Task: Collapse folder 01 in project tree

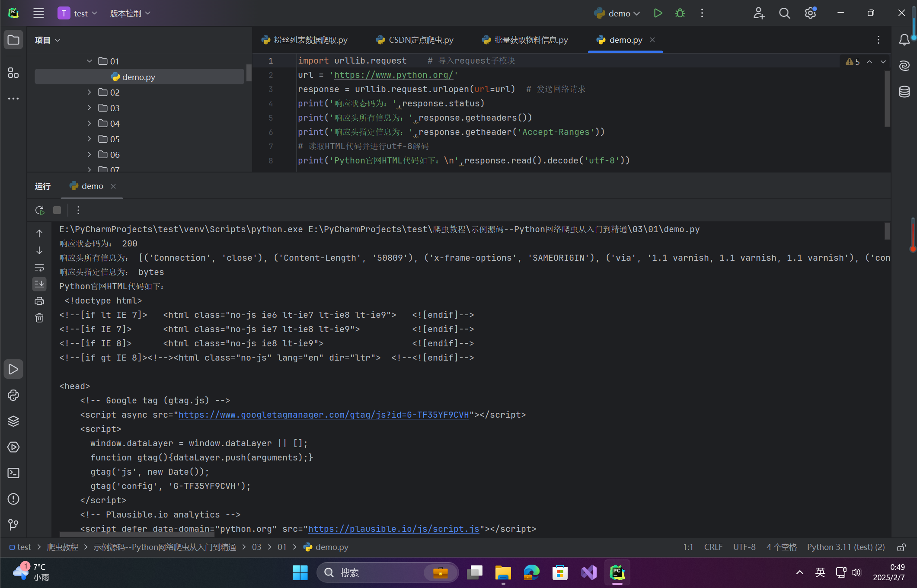Action: (x=89, y=61)
